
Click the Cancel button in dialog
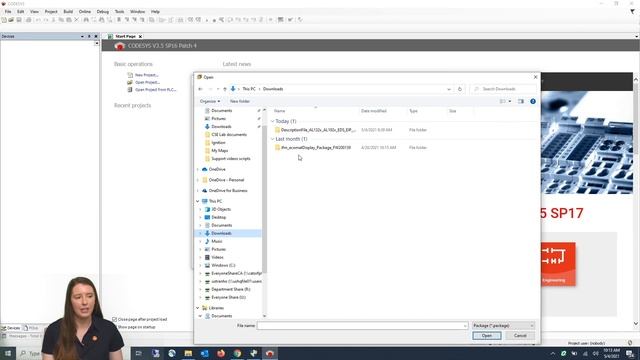click(520, 336)
